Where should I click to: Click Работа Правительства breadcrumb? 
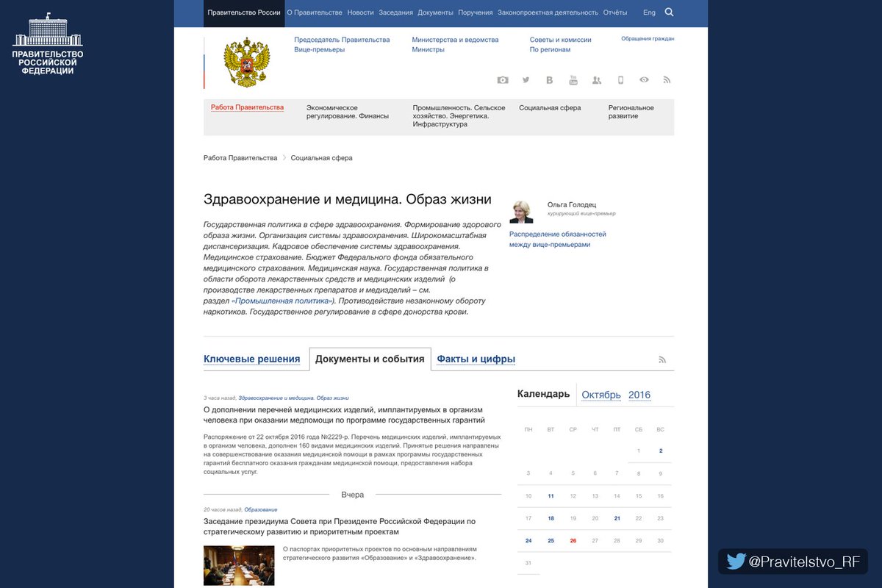(240, 158)
